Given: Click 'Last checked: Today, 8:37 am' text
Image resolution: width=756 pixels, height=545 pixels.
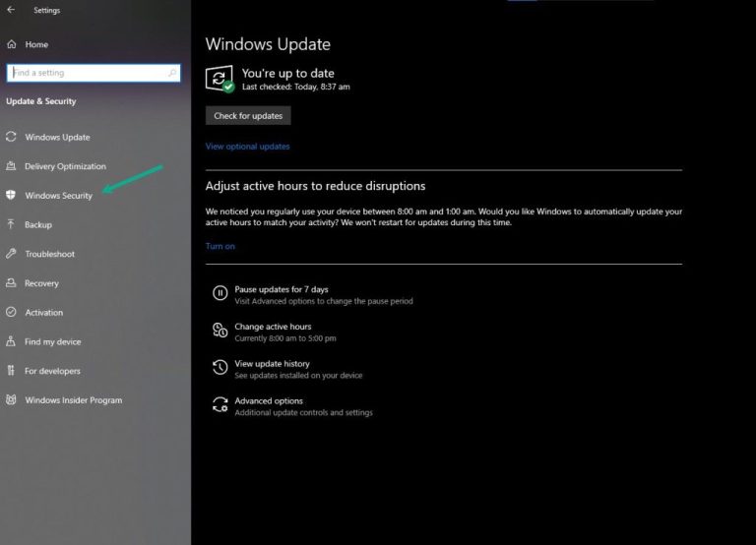Looking at the screenshot, I should (x=296, y=87).
